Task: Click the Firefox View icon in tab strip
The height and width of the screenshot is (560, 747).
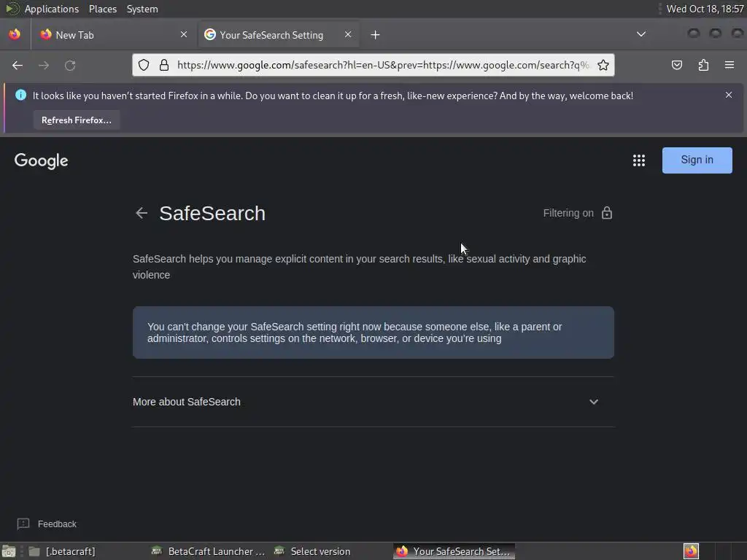Action: tap(15, 34)
